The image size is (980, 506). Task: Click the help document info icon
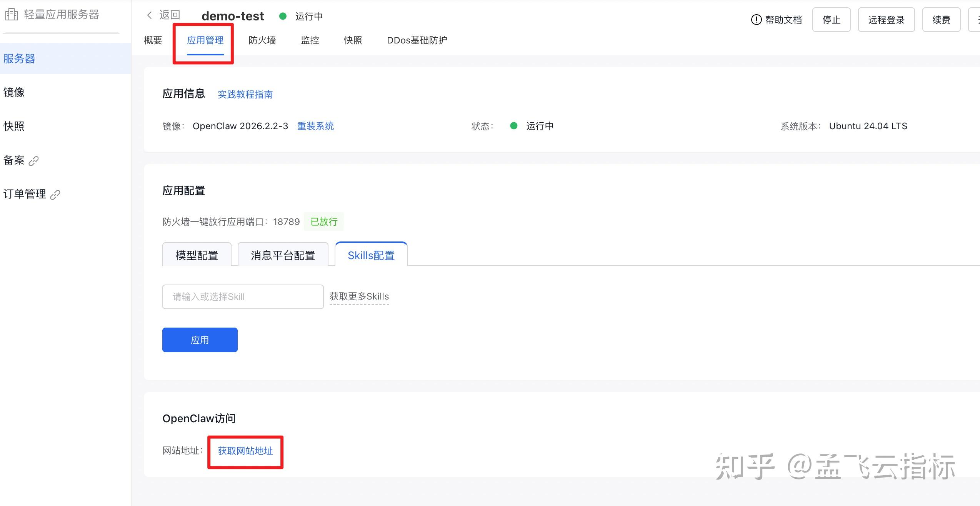756,20
